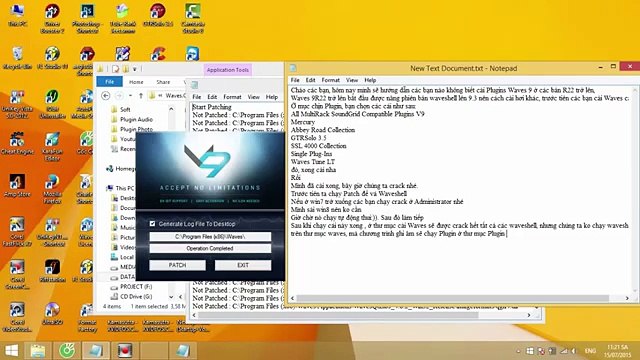
Task: Open Home tab in Explorer ribbon
Action: [x=136, y=82]
